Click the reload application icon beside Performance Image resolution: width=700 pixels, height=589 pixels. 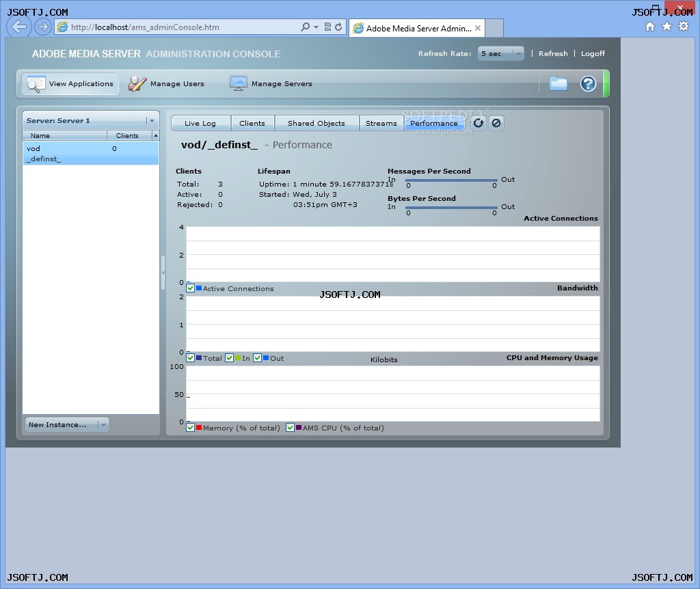click(478, 123)
